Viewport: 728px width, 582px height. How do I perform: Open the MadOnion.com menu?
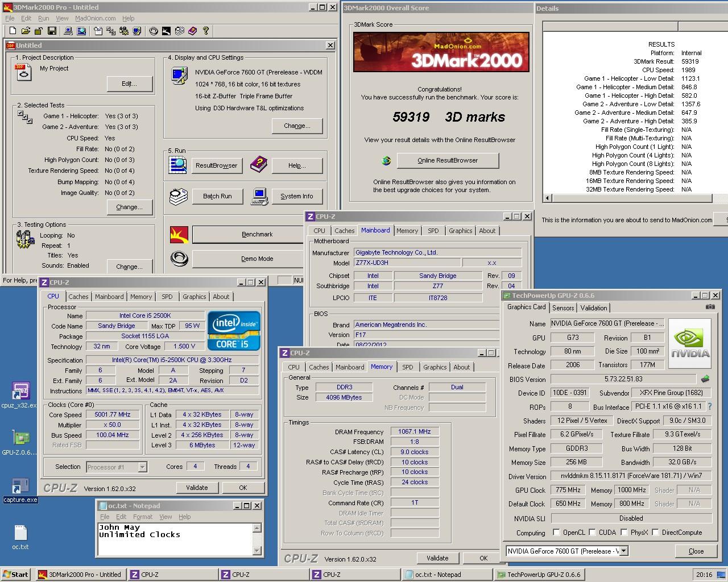(x=96, y=18)
